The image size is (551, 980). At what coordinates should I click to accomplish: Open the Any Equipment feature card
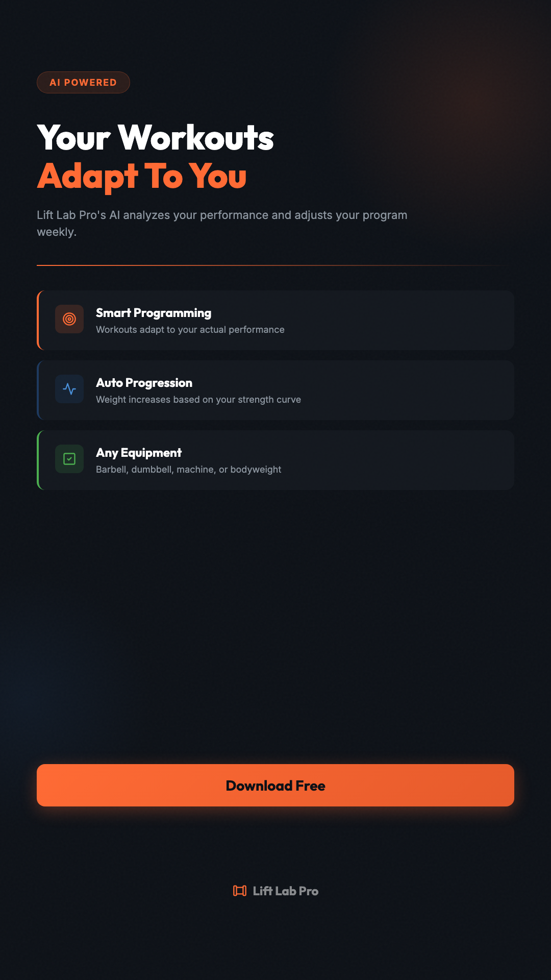[398, 460]
